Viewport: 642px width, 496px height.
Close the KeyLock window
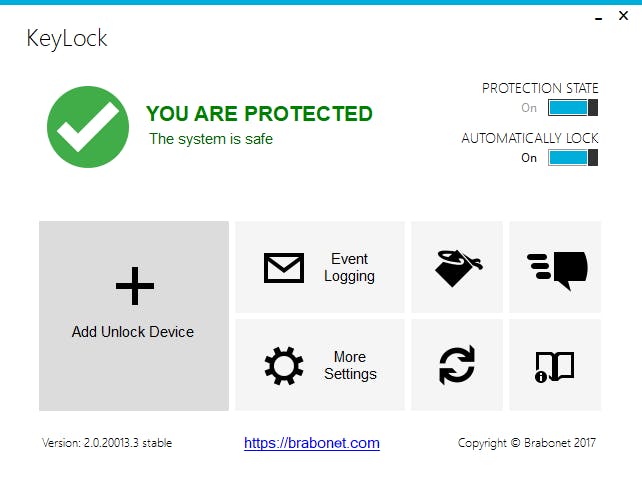coord(623,17)
